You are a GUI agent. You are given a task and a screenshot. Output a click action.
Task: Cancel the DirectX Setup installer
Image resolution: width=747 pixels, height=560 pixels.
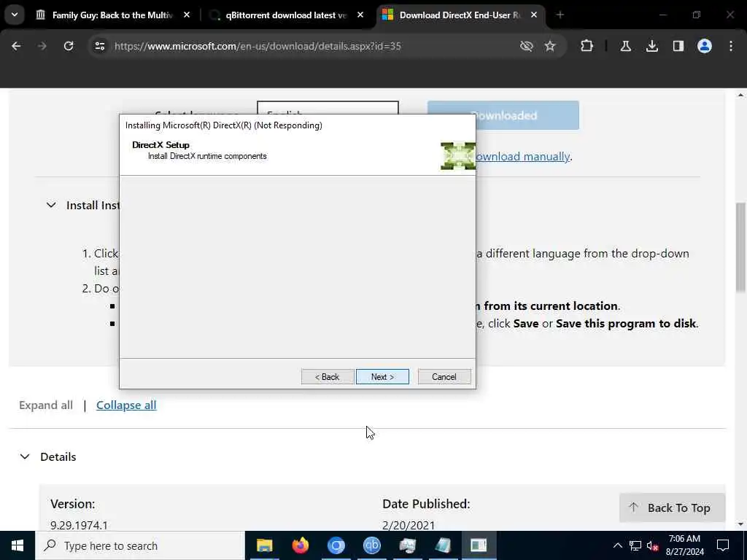point(444,377)
